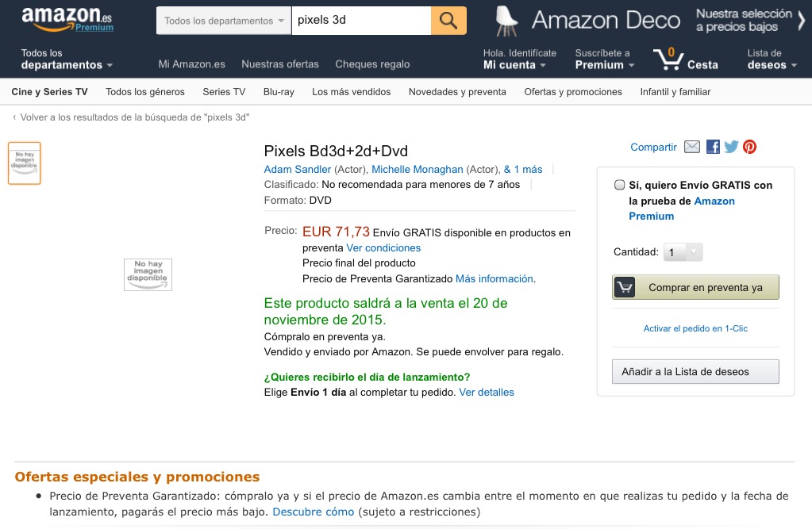The image size is (812, 529).
Task: Open the Todos los departamentos search dropdown
Action: click(224, 21)
